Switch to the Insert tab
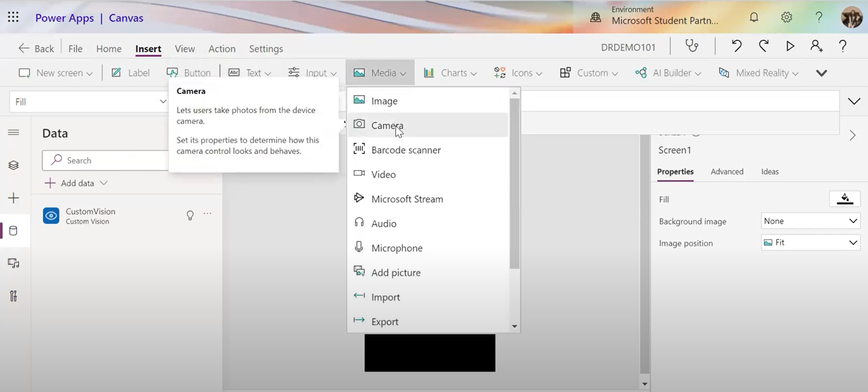 pyautogui.click(x=148, y=49)
